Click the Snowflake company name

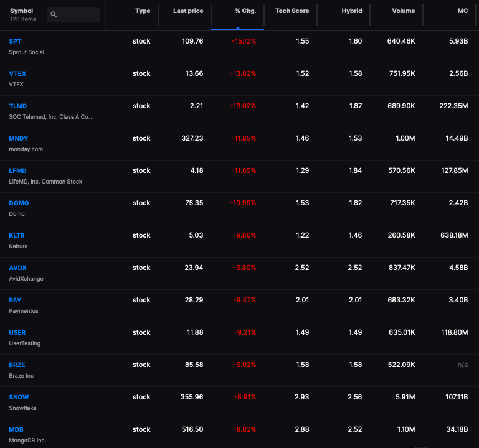click(22, 408)
